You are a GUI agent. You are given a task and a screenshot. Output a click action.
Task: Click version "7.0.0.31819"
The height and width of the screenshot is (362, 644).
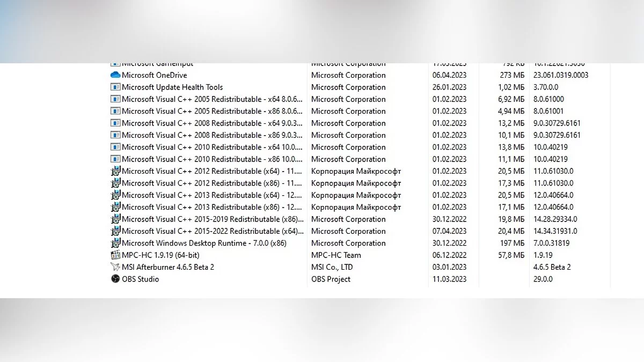click(x=552, y=243)
